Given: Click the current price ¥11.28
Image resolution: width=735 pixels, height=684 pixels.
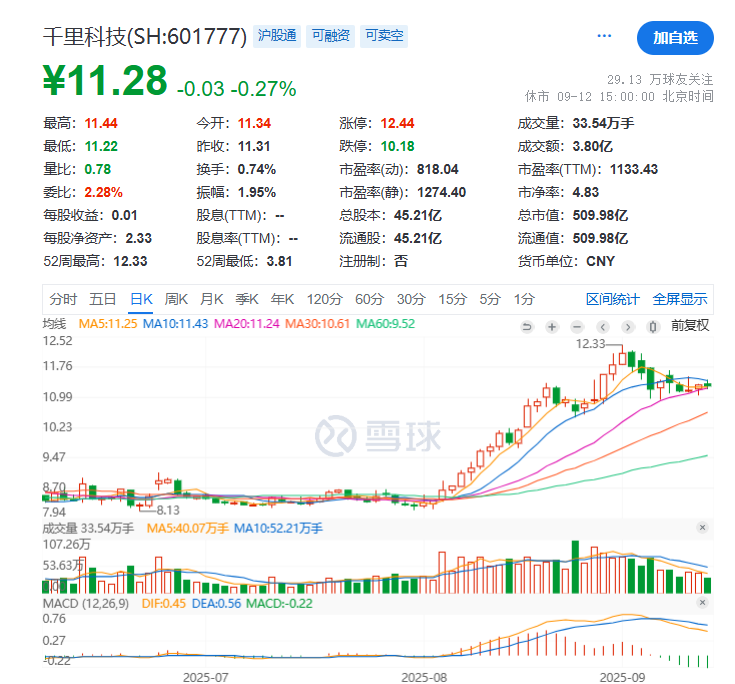Looking at the screenshot, I should coord(105,80).
